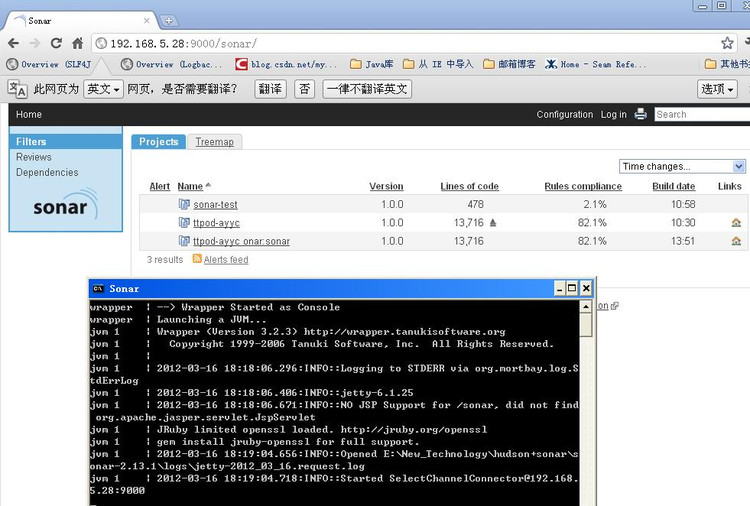The image size is (750, 506).
Task: Click the Log in link
Action: (614, 115)
